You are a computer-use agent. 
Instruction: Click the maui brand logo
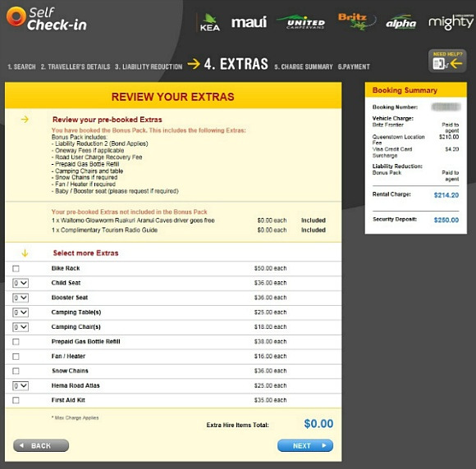[x=249, y=22]
